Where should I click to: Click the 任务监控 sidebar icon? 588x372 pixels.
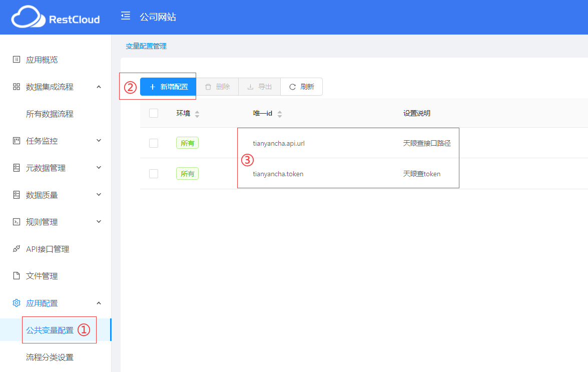pyautogui.click(x=17, y=141)
